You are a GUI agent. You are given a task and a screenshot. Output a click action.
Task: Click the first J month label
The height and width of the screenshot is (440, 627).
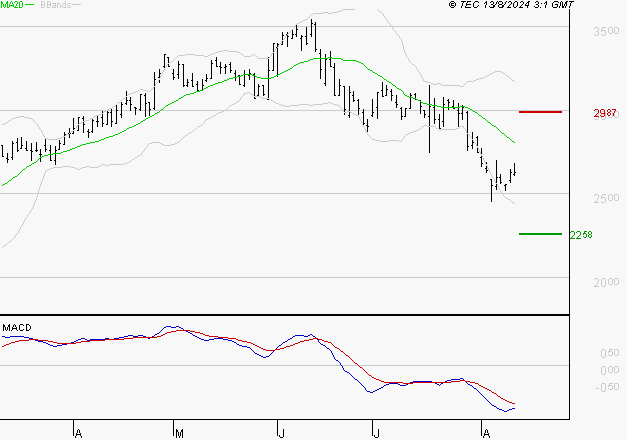tap(282, 434)
